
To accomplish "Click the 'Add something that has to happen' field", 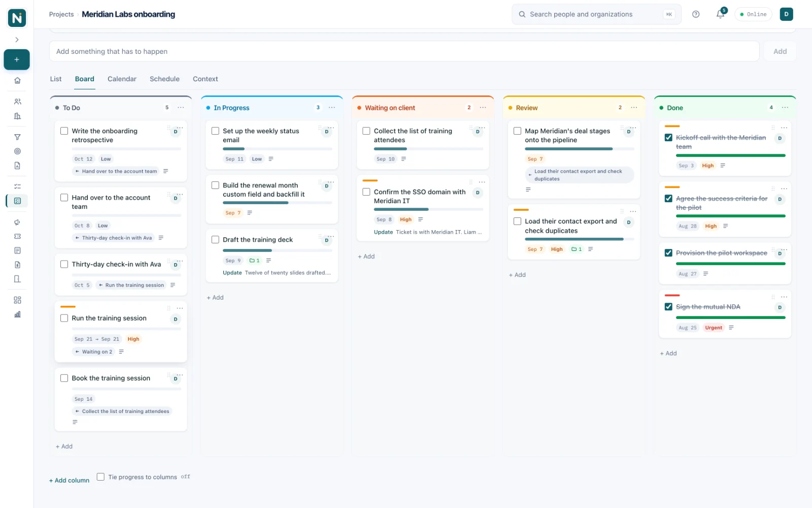I will pyautogui.click(x=404, y=51).
